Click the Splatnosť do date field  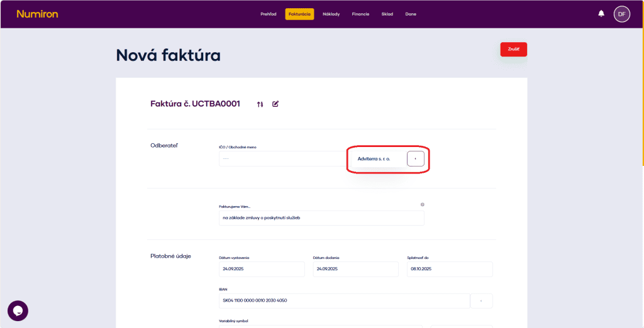[450, 270]
